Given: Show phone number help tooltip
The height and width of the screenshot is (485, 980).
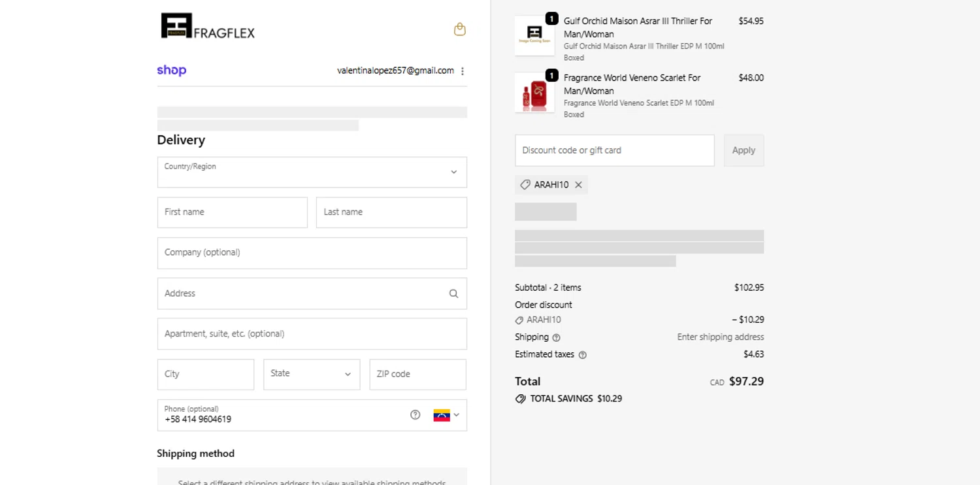Looking at the screenshot, I should pyautogui.click(x=415, y=414).
